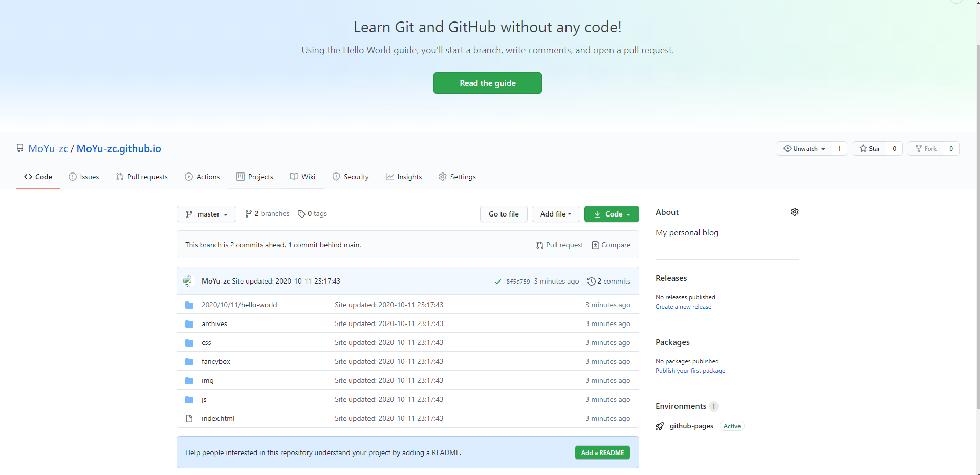The width and height of the screenshot is (980, 475).
Task: Click Add a README button
Action: (x=602, y=453)
